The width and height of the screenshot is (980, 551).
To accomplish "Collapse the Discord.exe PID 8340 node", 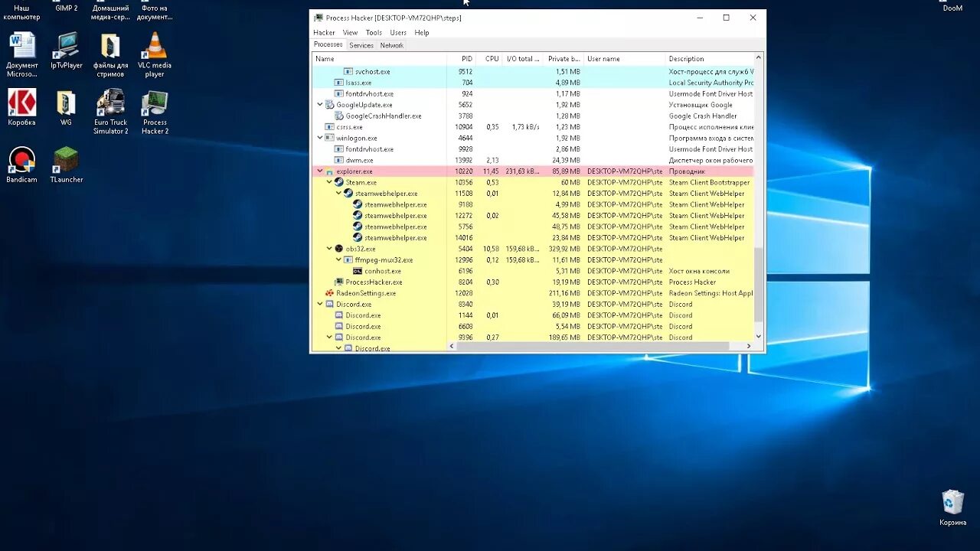I will [320, 304].
